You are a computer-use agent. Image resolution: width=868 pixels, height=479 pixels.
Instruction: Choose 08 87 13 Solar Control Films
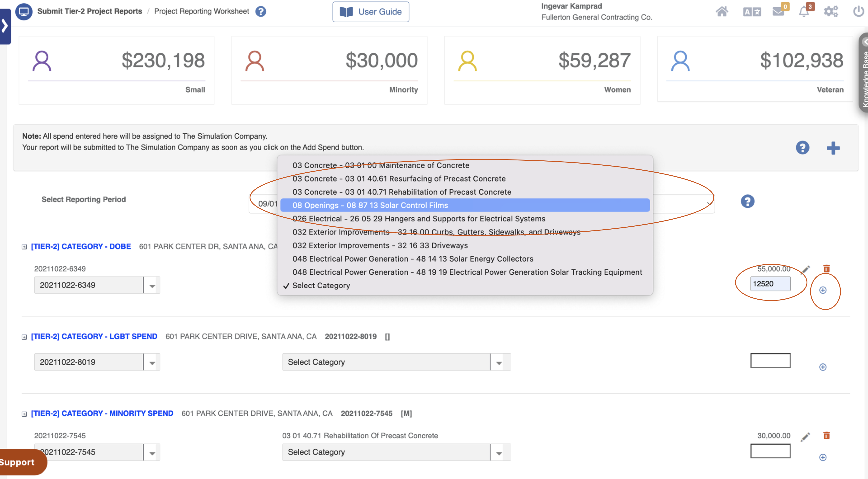click(465, 205)
